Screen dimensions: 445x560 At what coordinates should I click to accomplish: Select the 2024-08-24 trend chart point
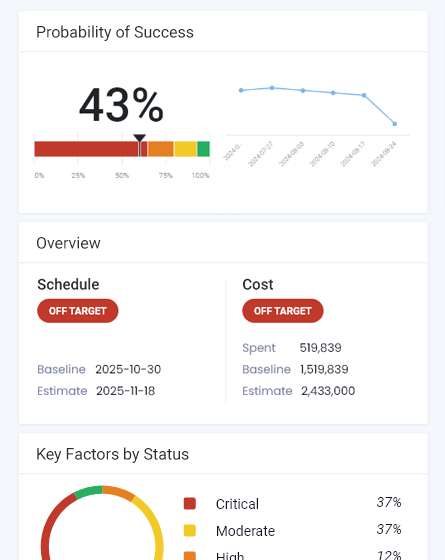point(395,124)
